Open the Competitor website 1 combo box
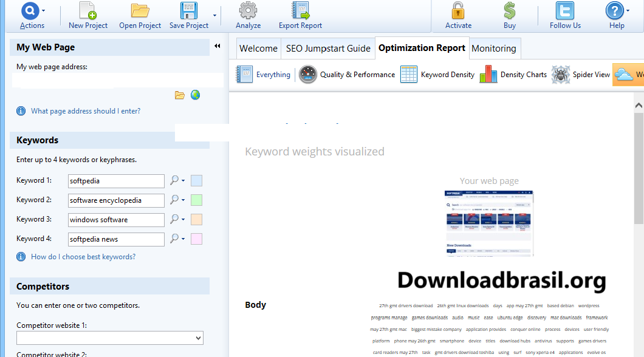The image size is (644, 357). tap(110, 338)
